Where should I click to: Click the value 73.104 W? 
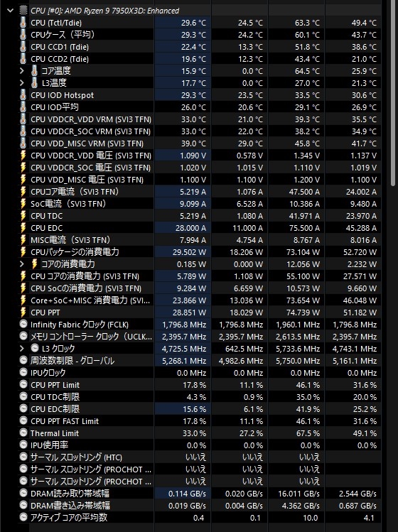[x=303, y=252]
